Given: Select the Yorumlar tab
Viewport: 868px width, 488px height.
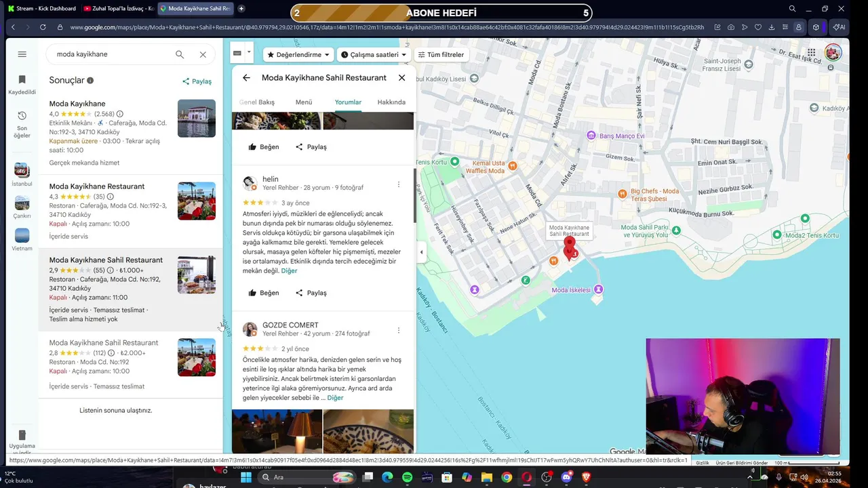Looking at the screenshot, I should 348,102.
